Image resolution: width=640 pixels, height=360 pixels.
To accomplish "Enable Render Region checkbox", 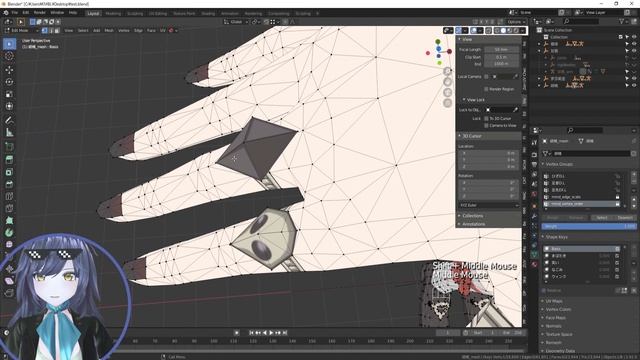I will pyautogui.click(x=486, y=89).
